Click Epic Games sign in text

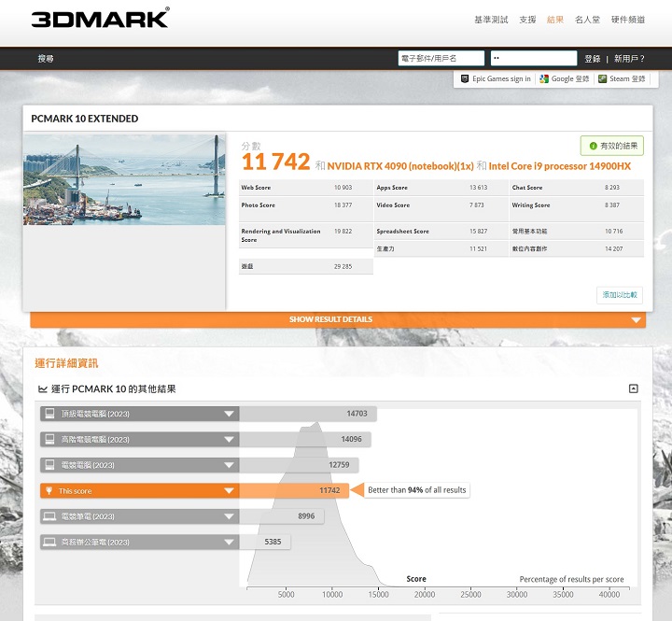point(501,79)
